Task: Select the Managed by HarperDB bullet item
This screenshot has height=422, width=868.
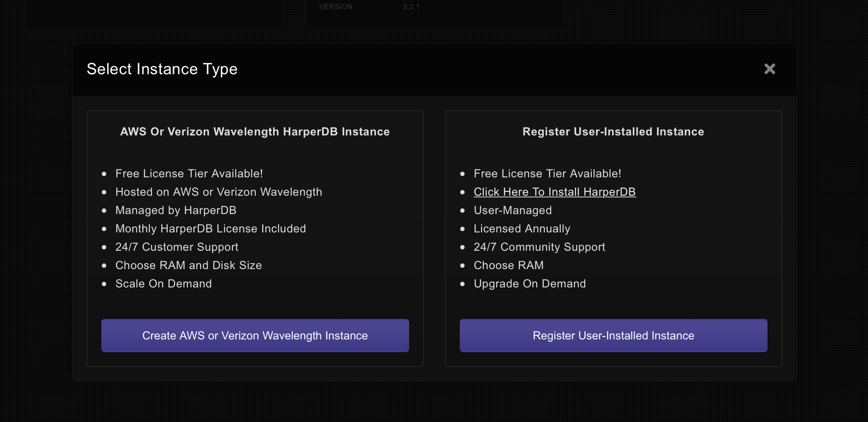Action: pos(176,210)
